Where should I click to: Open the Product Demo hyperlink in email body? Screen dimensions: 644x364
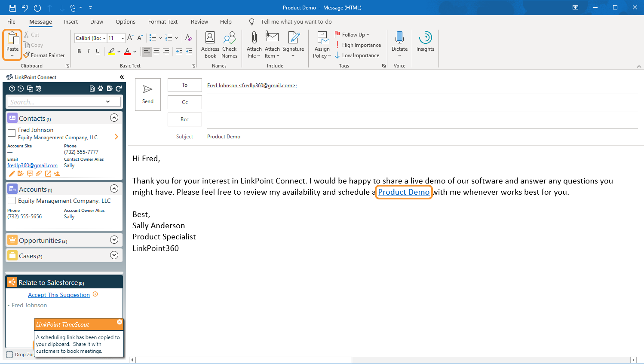click(x=404, y=192)
